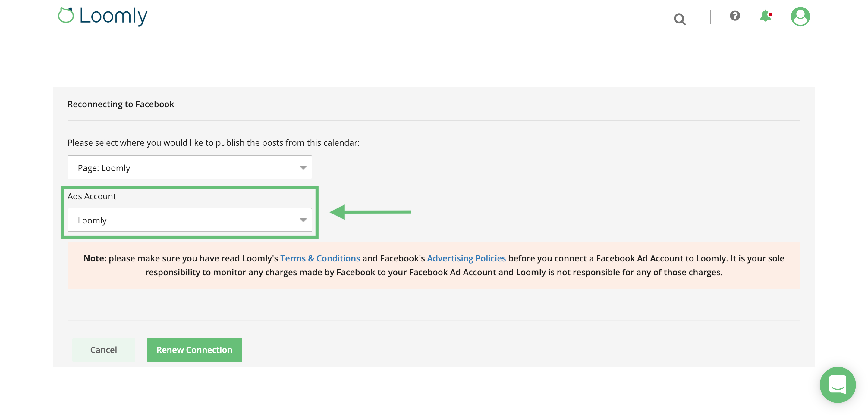The height and width of the screenshot is (415, 868).
Task: Click the Reconnecting to Facebook heading
Action: [x=121, y=104]
